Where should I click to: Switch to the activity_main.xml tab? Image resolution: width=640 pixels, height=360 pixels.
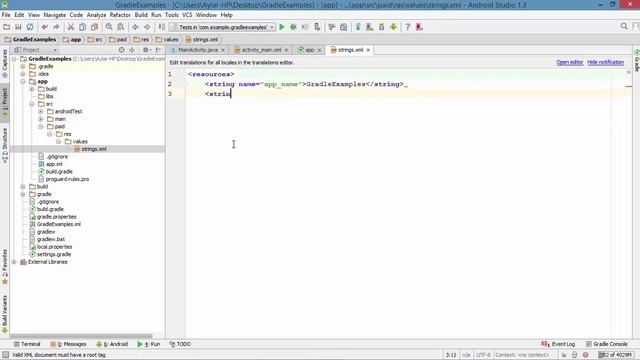tap(261, 50)
